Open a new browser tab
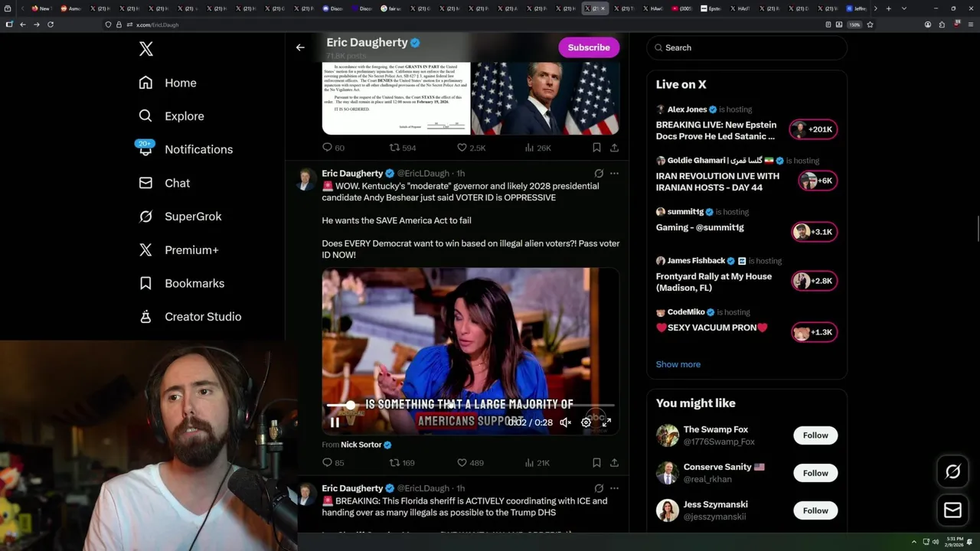The image size is (980, 551). pos(888,8)
